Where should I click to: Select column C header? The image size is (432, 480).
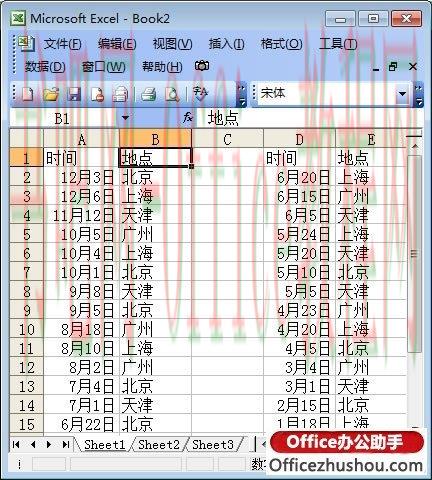[227, 139]
